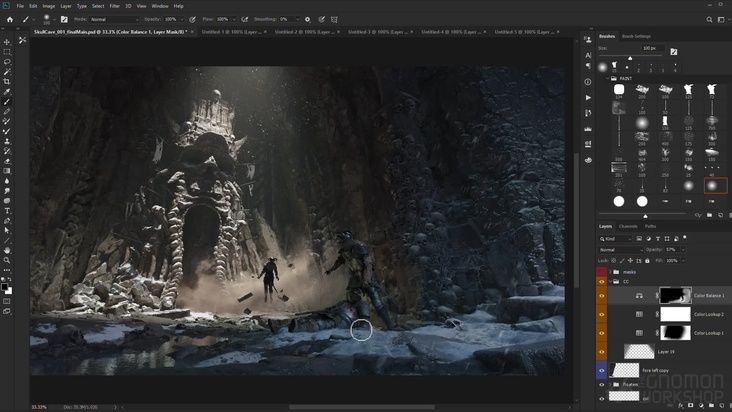Select the Brush tool in the toolbox
Viewport: 732px width, 412px height.
pyautogui.click(x=7, y=102)
